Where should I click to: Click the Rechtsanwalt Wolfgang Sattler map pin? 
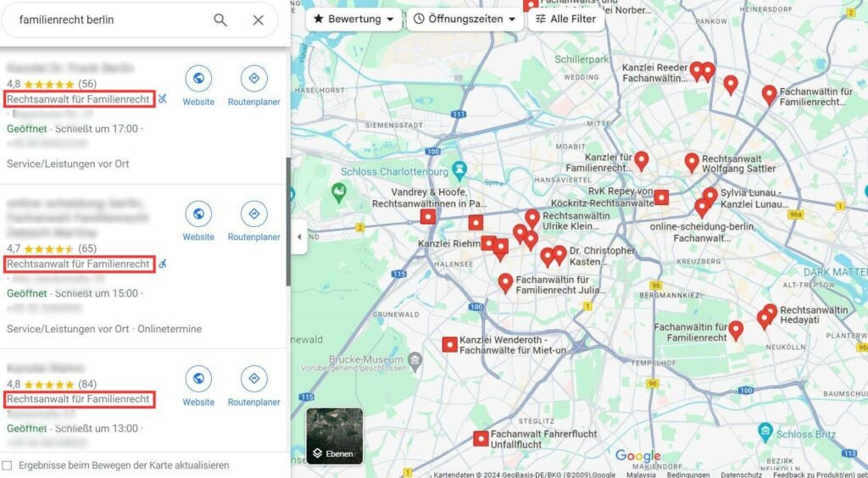click(692, 163)
